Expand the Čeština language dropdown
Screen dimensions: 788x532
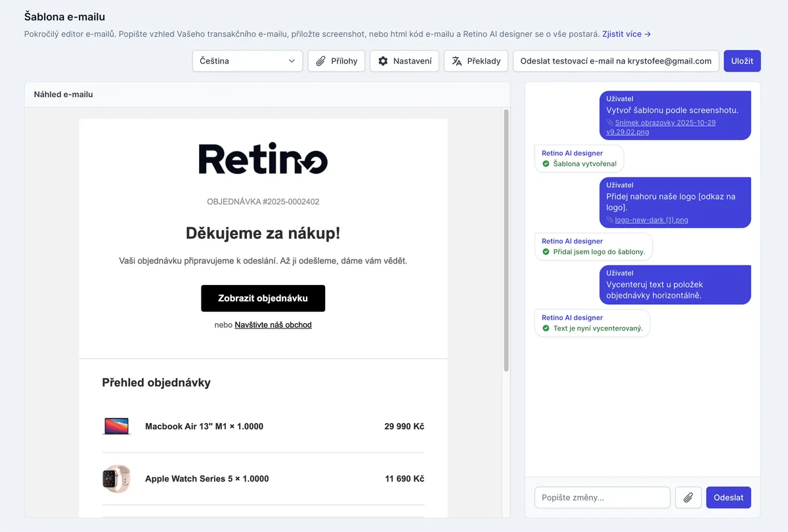[247, 60]
